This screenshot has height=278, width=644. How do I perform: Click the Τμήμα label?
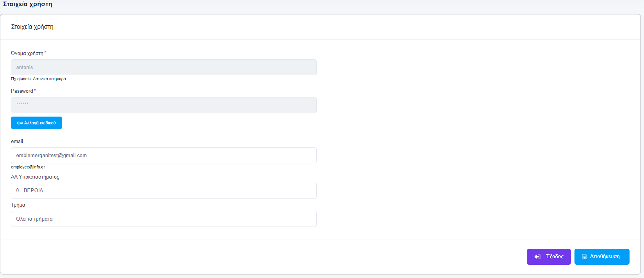pyautogui.click(x=18, y=205)
